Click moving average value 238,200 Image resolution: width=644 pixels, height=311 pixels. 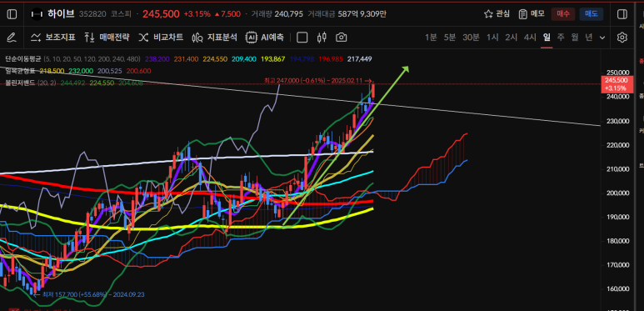tap(157, 59)
